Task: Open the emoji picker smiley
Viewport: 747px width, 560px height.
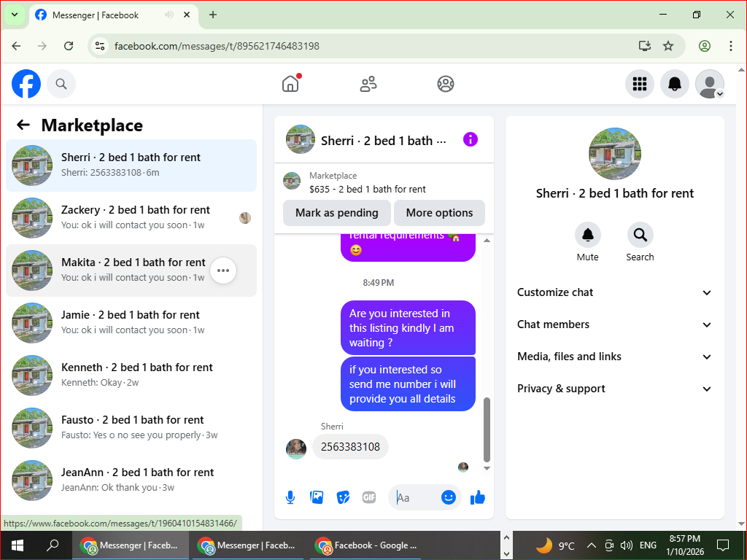Action: (x=449, y=497)
